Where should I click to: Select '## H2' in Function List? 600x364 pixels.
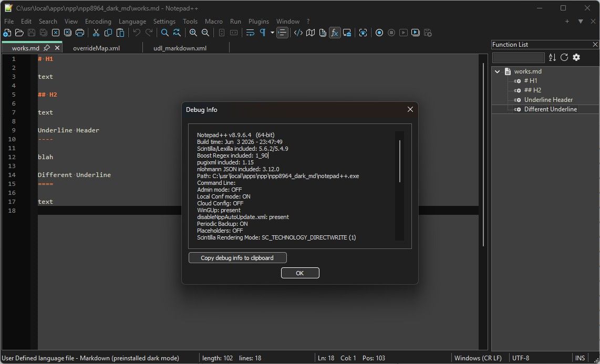[533, 90]
